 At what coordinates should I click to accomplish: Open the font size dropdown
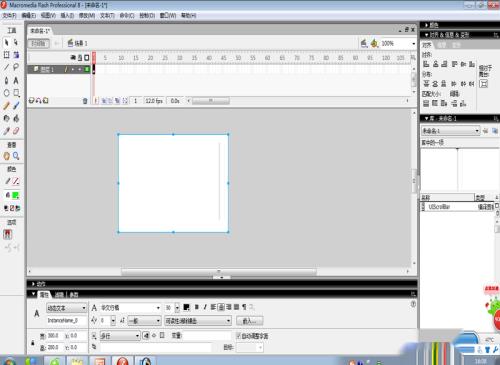pos(177,308)
